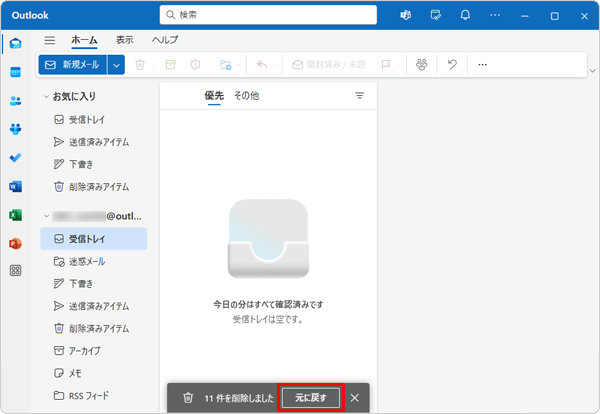Click the Move to folder icon

coord(226,65)
